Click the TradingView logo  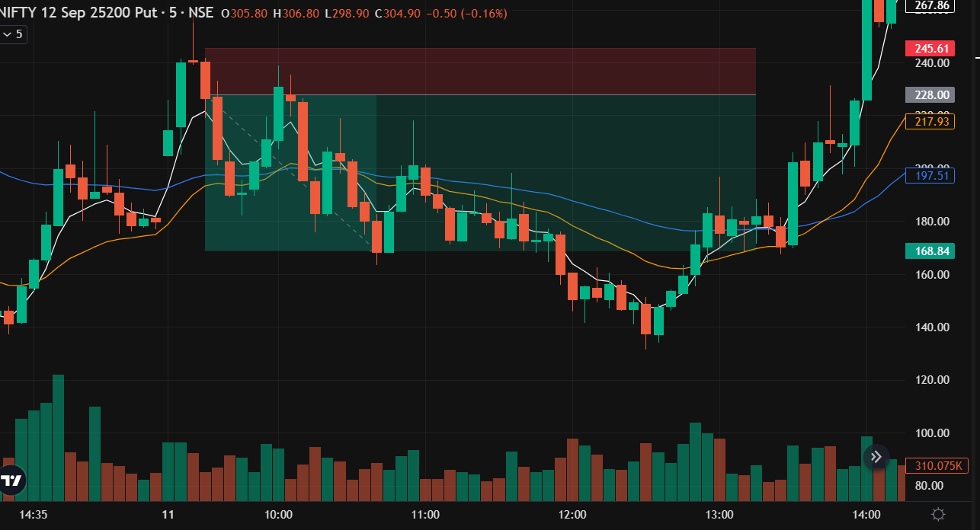(x=12, y=481)
